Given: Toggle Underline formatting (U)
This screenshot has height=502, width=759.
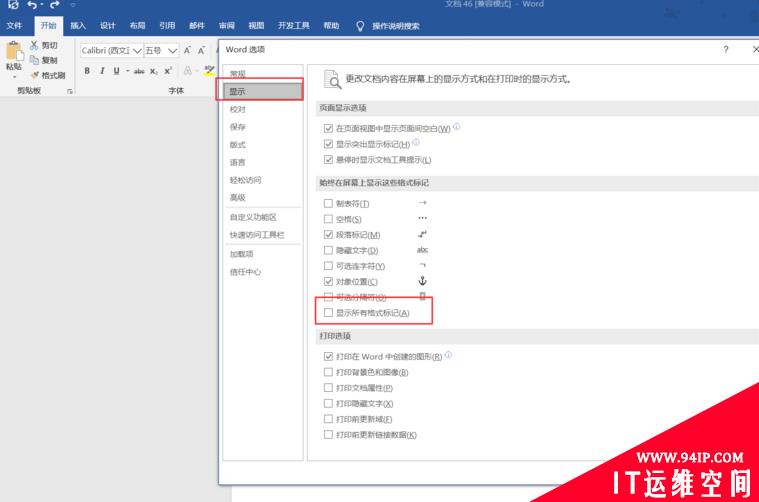Looking at the screenshot, I should (x=116, y=71).
